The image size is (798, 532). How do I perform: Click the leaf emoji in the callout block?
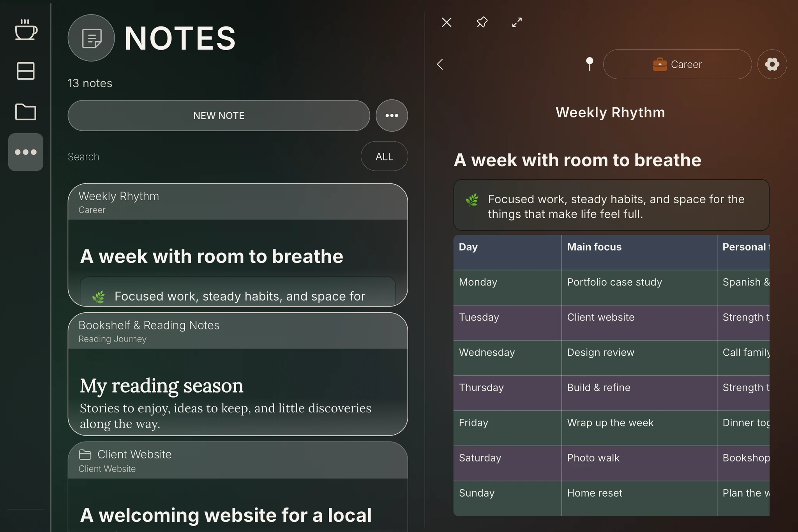(472, 200)
